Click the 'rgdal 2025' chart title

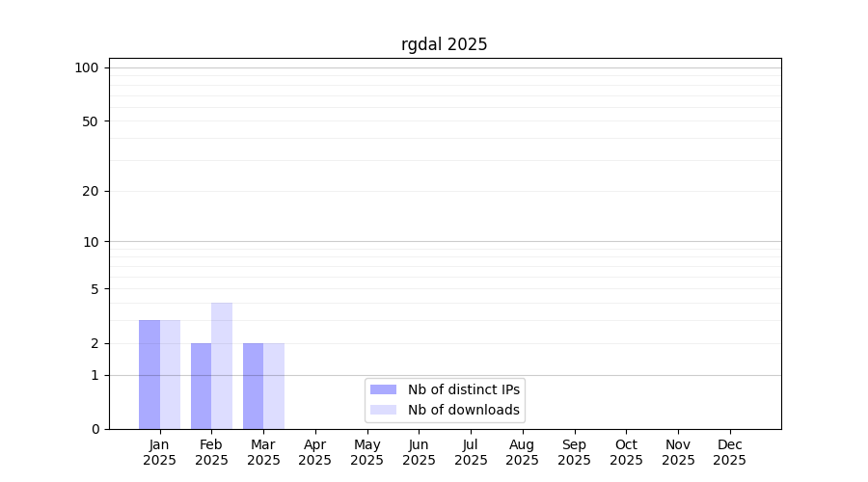point(445,44)
